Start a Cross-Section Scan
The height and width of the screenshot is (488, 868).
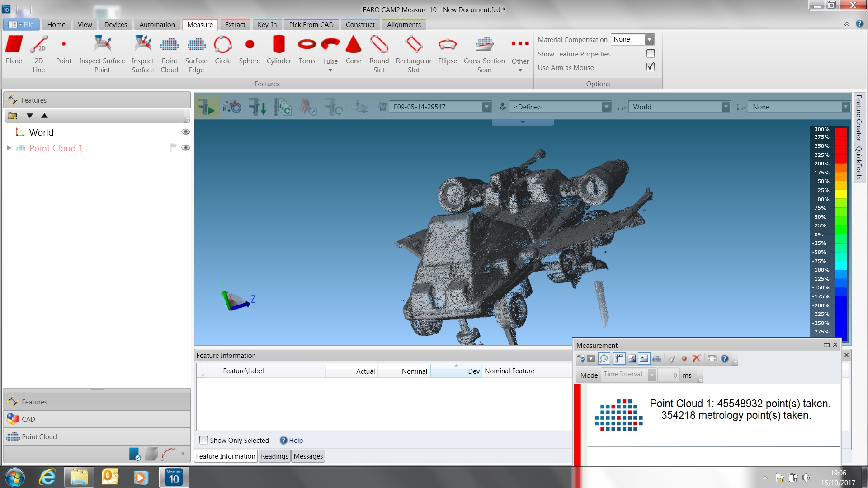tap(484, 54)
